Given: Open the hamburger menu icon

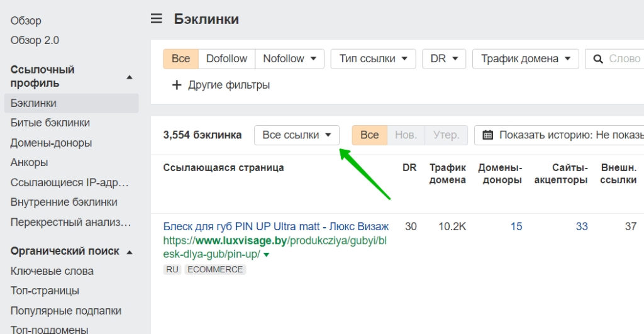Looking at the screenshot, I should click(156, 18).
